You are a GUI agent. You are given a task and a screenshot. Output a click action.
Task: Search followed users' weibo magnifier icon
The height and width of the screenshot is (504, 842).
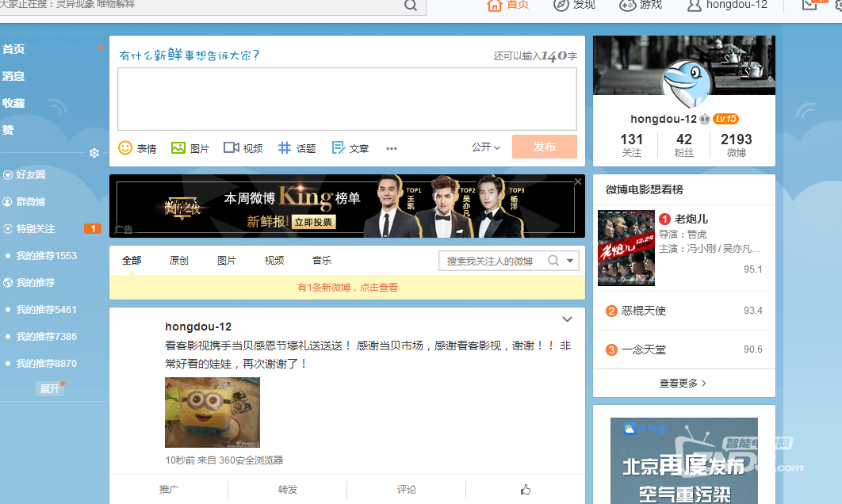tap(553, 261)
